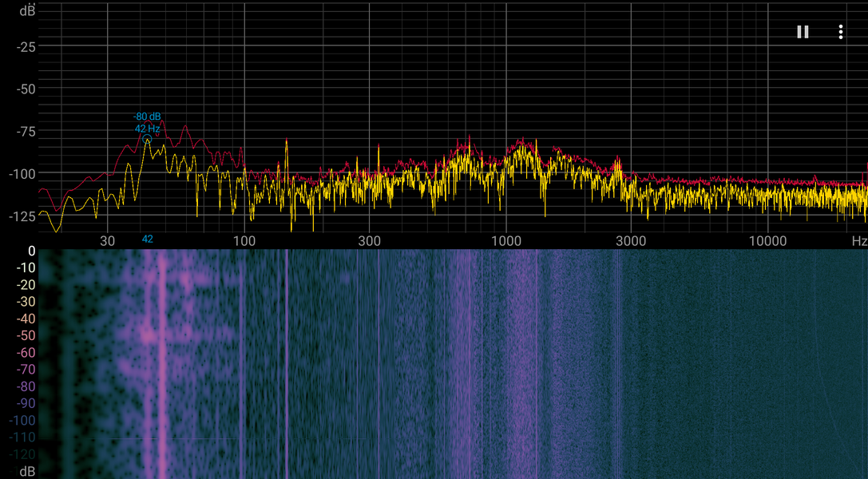Click the '1000' frequency axis label
This screenshot has width=868, height=479.
506,241
